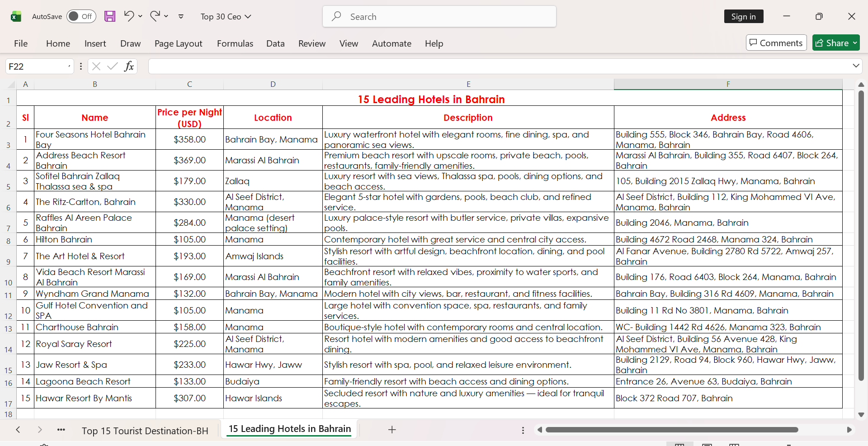The width and height of the screenshot is (868, 446).
Task: Click the Save icon in title bar
Action: point(110,17)
